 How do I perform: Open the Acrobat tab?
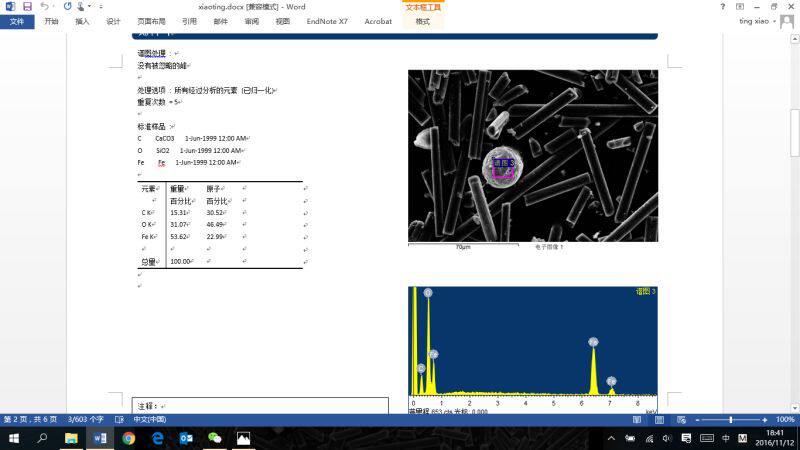378,21
